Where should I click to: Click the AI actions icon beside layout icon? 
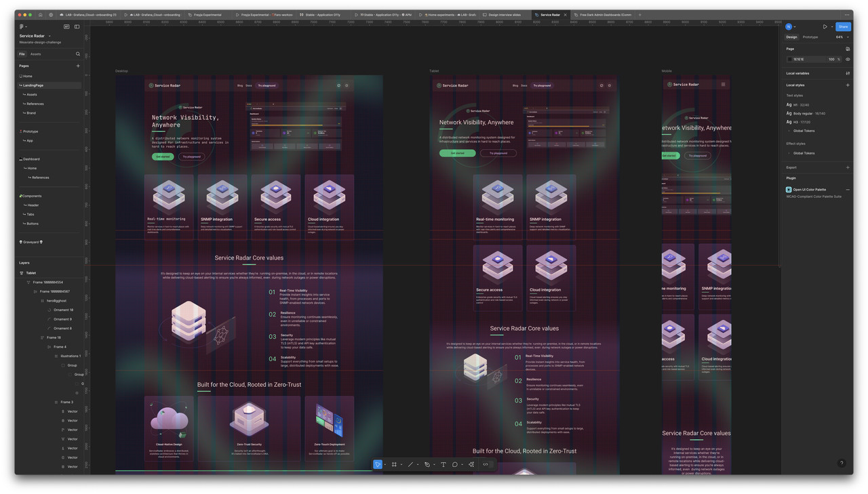click(x=66, y=26)
